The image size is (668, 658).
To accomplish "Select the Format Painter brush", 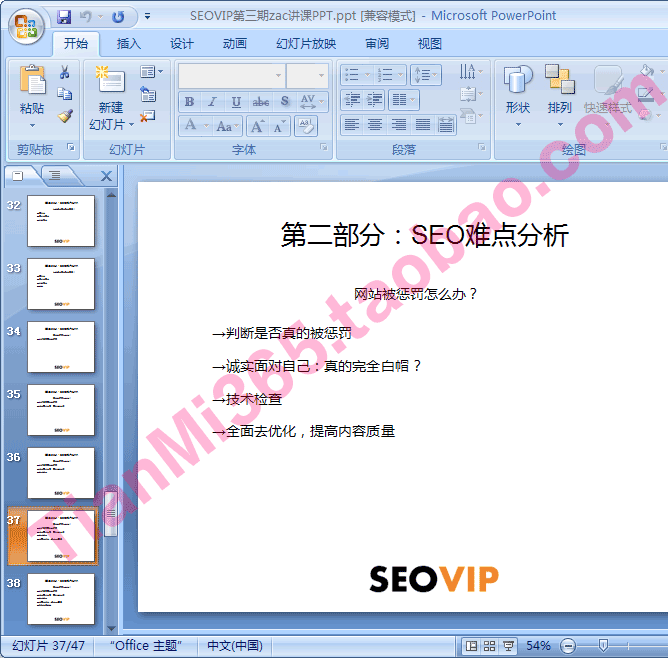I will (65, 116).
